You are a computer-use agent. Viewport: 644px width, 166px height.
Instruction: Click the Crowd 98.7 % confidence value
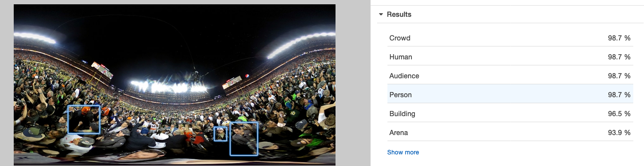(x=619, y=38)
